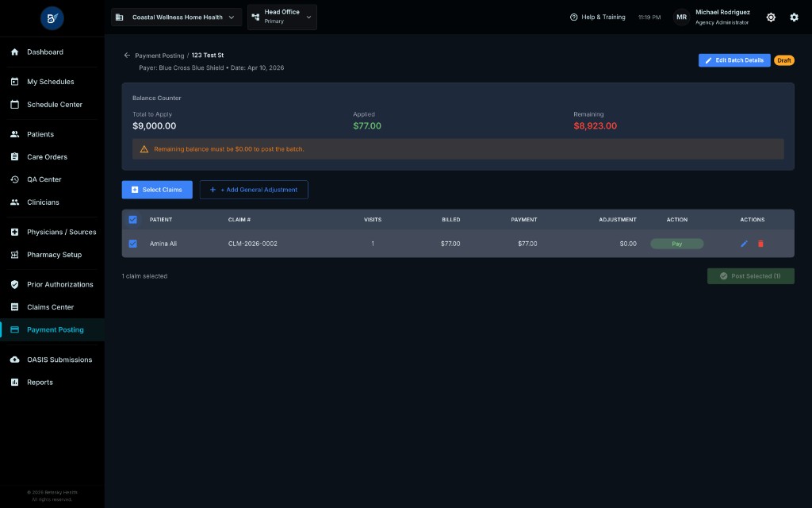Open Coastal Wellness Home Health agency dropdown

point(177,17)
